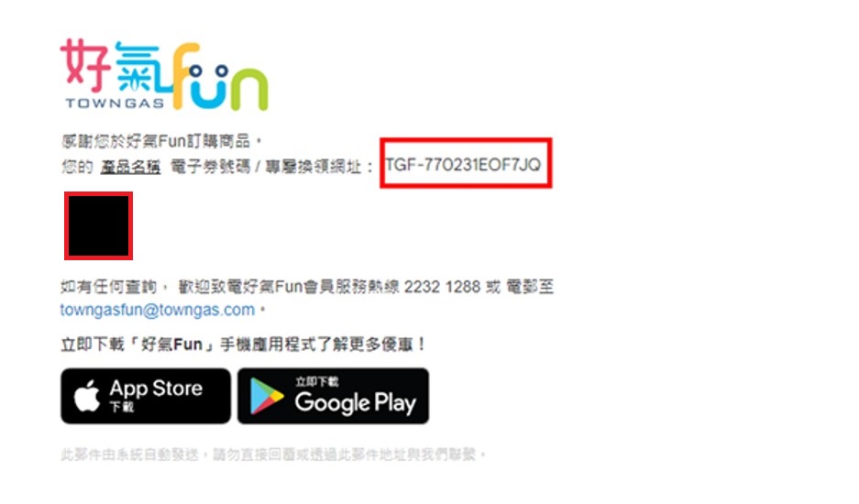The image size is (859, 504).
Task: Click the 電子券號碼 / 專屬換領網址 label
Action: tap(271, 167)
